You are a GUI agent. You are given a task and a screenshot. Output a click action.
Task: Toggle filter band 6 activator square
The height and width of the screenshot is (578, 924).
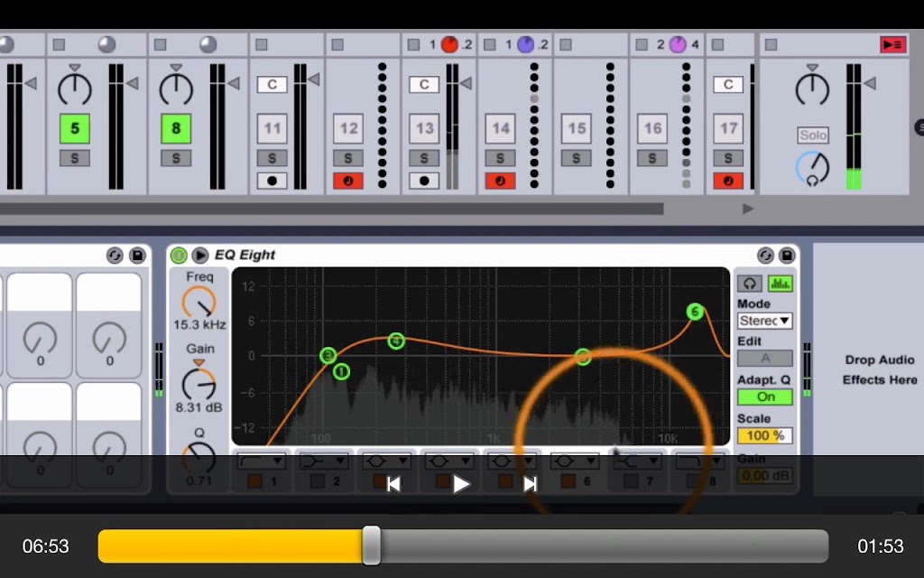(x=568, y=481)
